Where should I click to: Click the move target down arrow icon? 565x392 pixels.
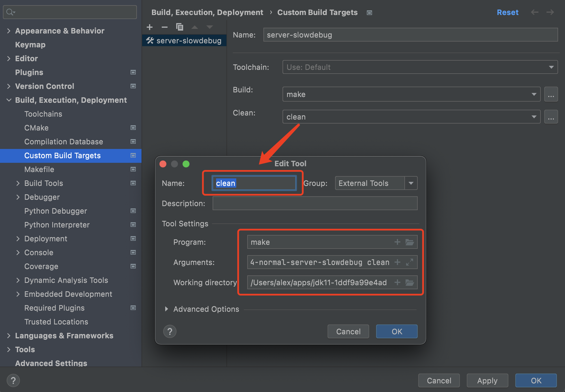click(209, 27)
